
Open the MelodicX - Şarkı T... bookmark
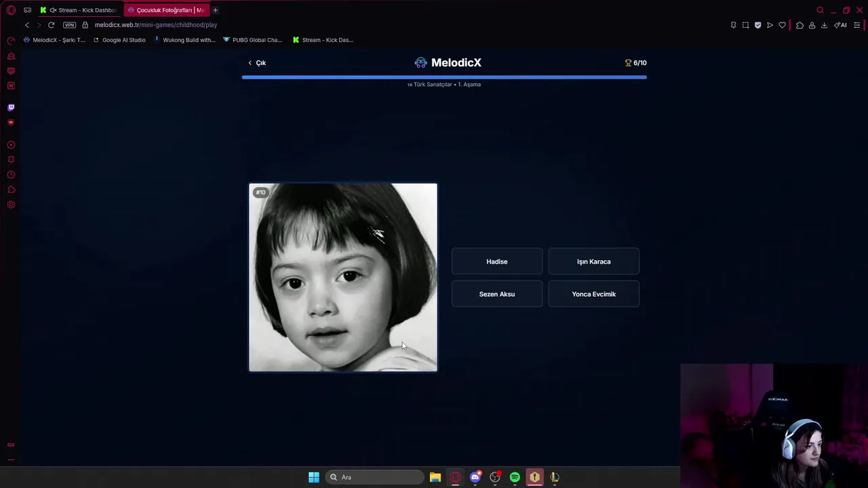(54, 40)
